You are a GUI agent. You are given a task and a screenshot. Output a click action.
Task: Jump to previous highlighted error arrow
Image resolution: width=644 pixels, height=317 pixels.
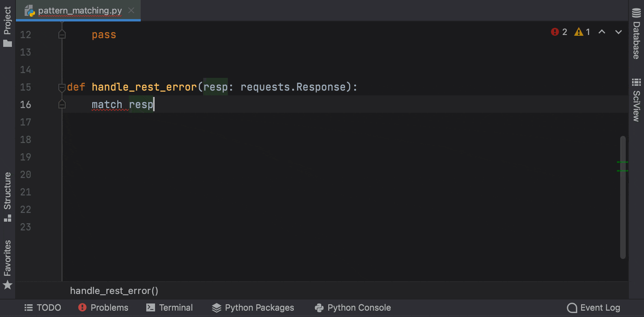602,32
